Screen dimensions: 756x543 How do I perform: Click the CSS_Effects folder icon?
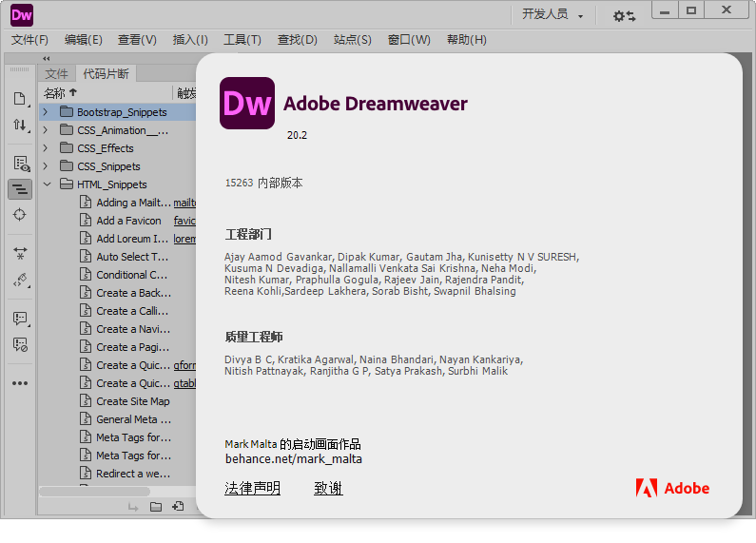(67, 148)
